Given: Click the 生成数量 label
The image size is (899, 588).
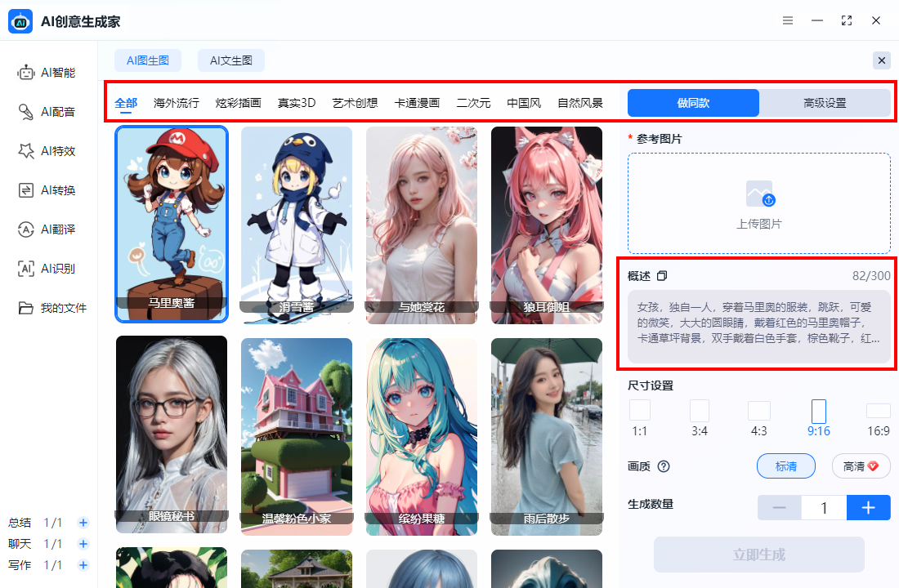Looking at the screenshot, I should click(651, 505).
